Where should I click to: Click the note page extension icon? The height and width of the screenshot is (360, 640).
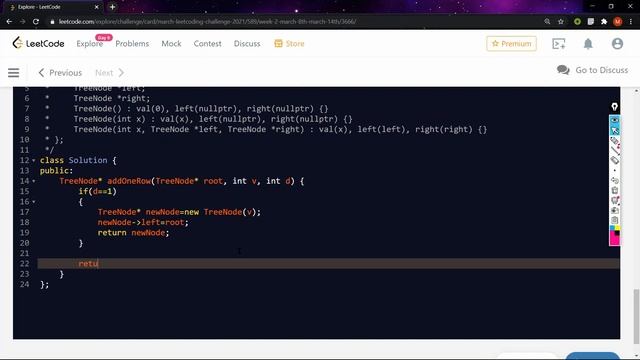[x=591, y=22]
